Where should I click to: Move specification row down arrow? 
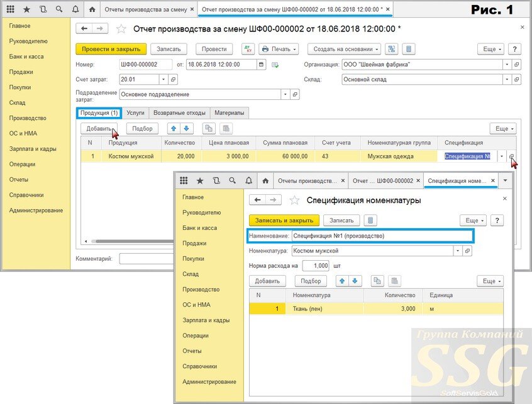click(x=355, y=281)
